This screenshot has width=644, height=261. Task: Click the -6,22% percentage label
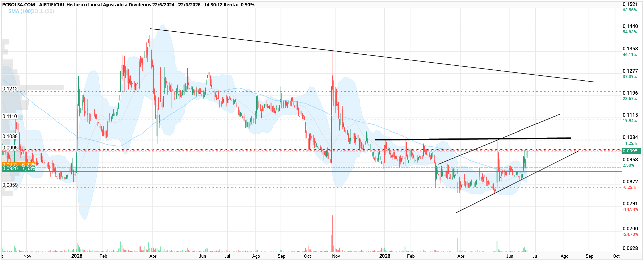pyautogui.click(x=629, y=187)
